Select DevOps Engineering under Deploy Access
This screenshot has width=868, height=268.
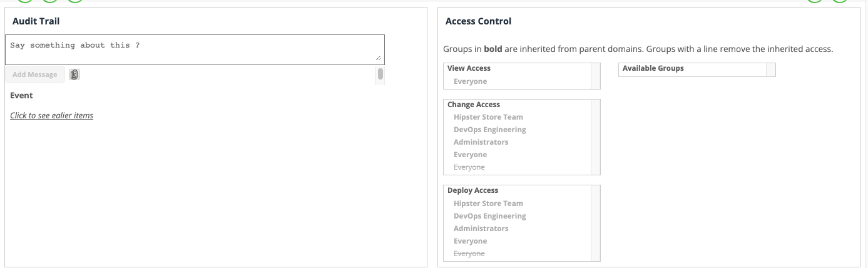tap(489, 216)
